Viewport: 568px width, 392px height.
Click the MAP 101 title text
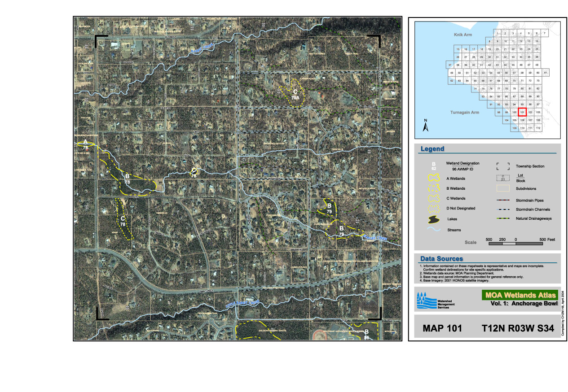pos(442,328)
